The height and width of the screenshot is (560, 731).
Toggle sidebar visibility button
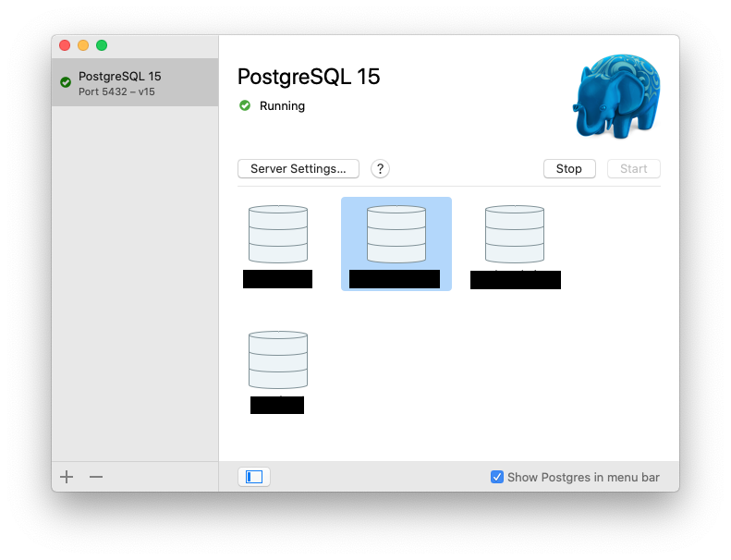point(254,477)
